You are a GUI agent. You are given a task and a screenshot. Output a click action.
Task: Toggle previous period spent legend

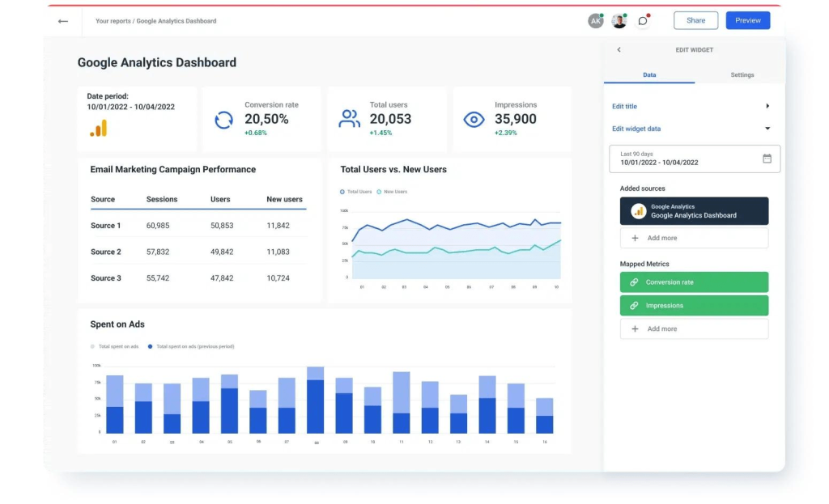(190, 346)
